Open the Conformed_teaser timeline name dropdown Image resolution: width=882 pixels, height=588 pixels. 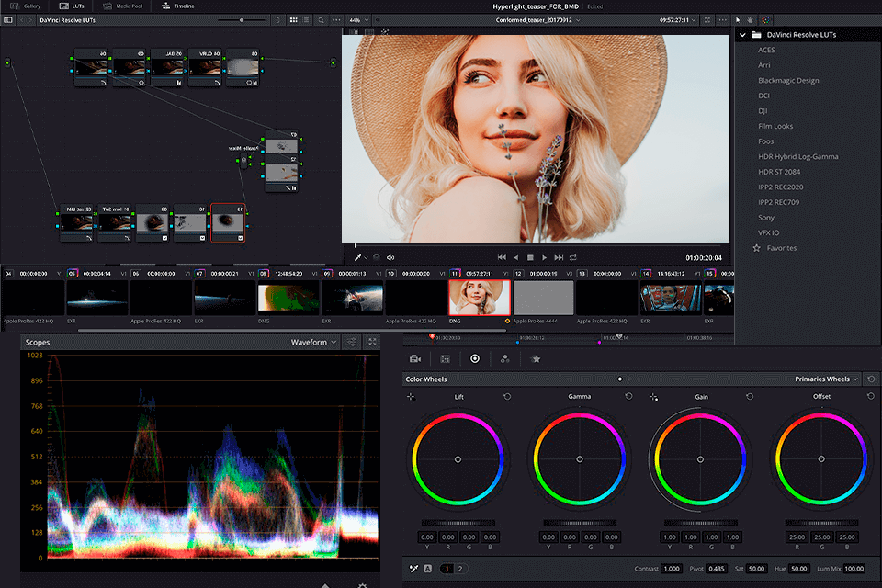[537, 20]
